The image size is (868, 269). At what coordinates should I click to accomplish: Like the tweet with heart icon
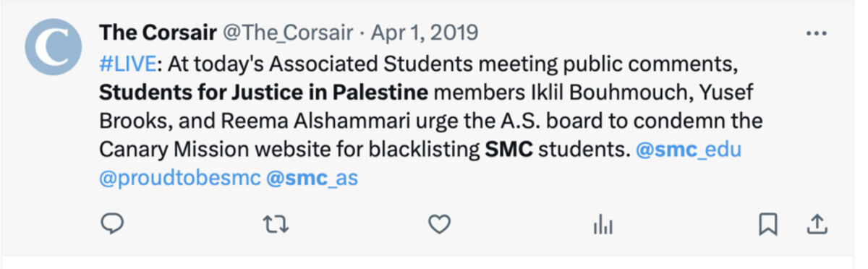[x=440, y=226]
